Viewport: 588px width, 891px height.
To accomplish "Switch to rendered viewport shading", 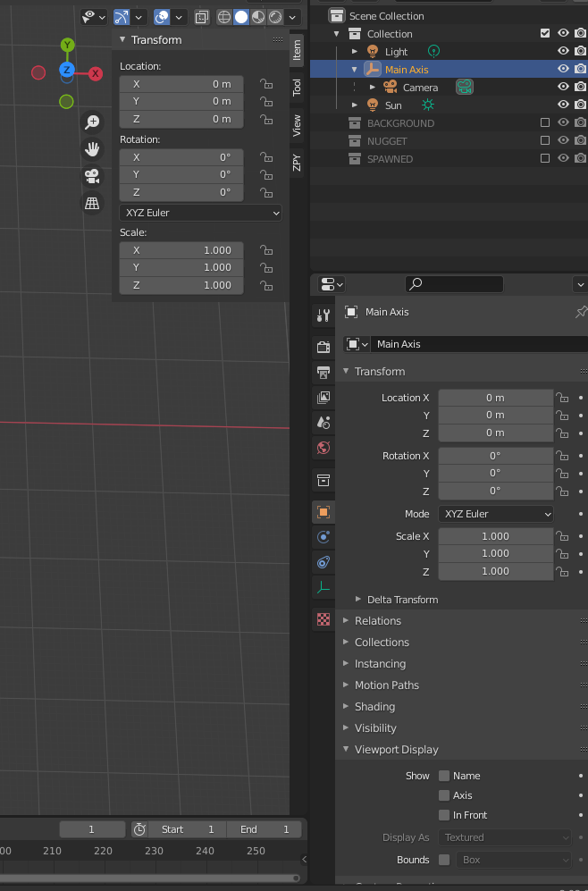I will coord(275,17).
